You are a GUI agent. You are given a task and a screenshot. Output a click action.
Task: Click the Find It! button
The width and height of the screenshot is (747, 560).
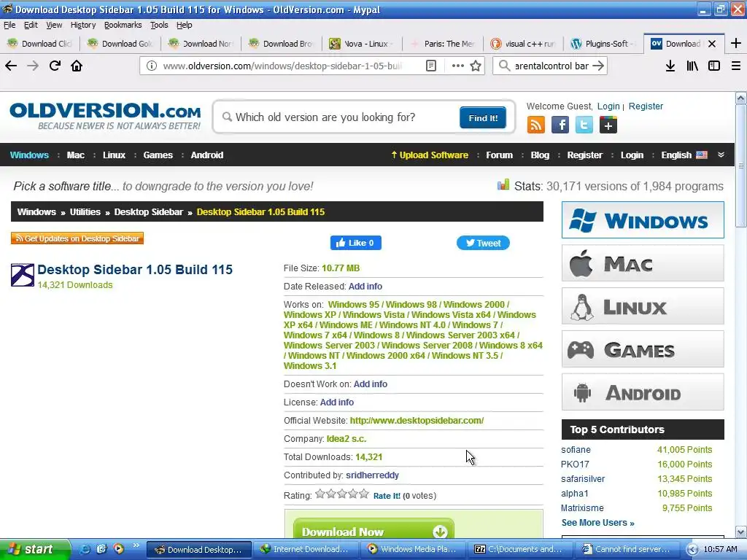tap(483, 117)
